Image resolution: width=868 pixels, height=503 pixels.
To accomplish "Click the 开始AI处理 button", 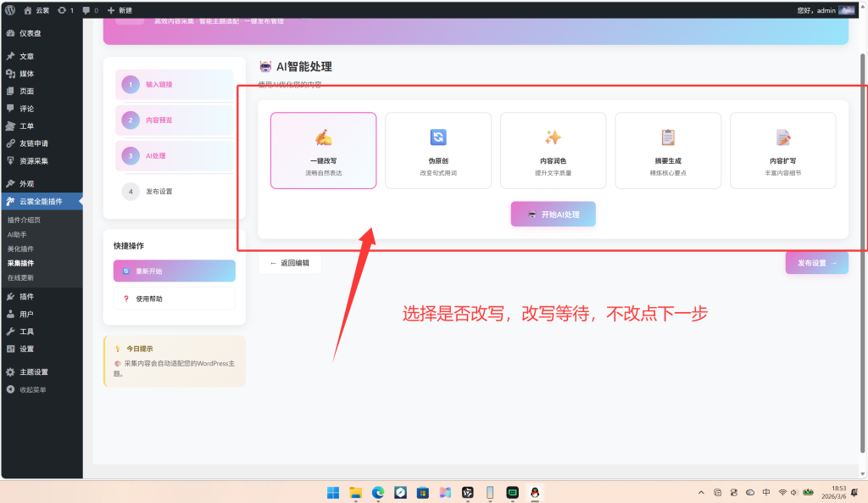I will 553,214.
